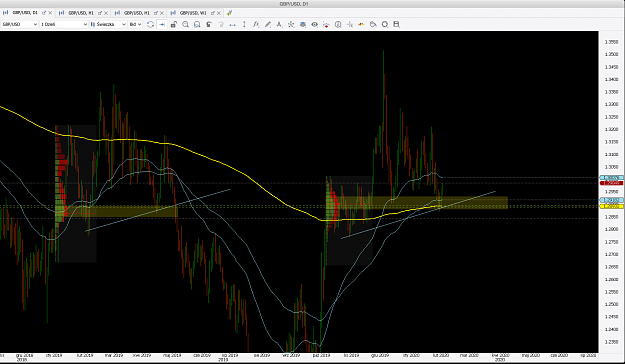Open the Bid price side dropdown
The width and height of the screenshot is (625, 364).
[135, 24]
